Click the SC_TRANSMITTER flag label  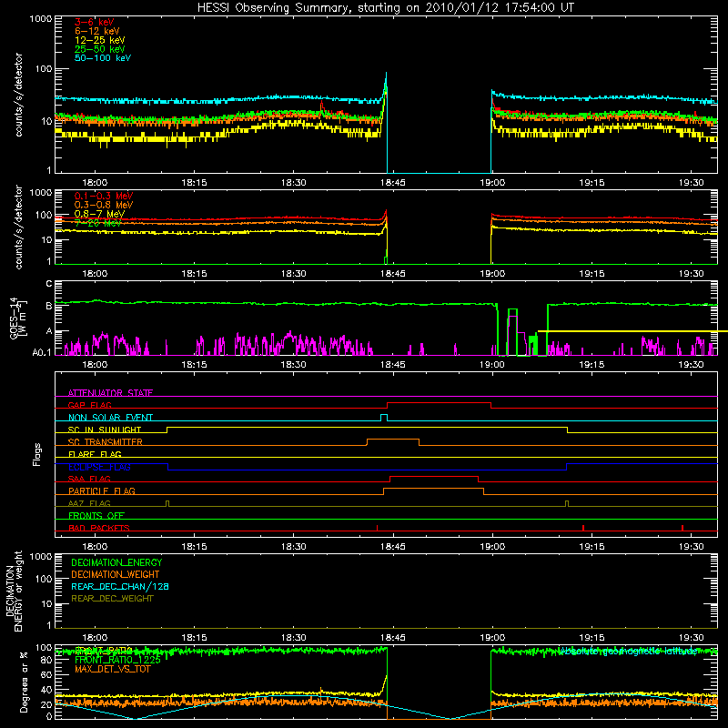(x=106, y=442)
